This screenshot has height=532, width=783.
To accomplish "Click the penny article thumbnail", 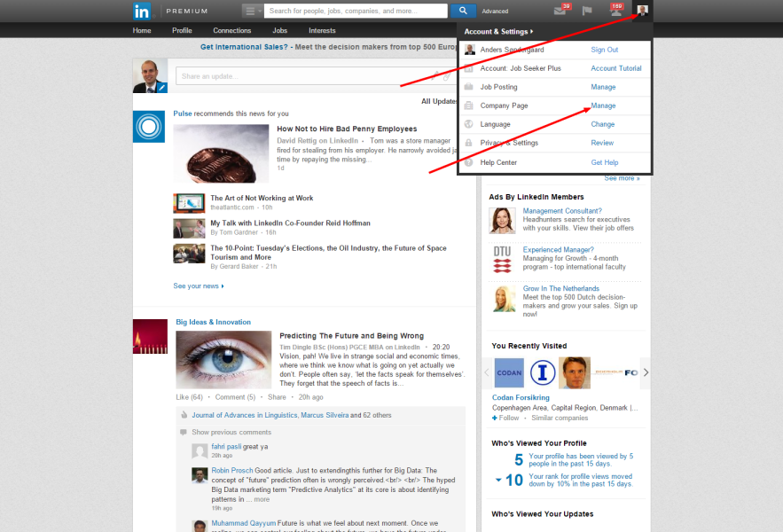I will tap(221, 153).
